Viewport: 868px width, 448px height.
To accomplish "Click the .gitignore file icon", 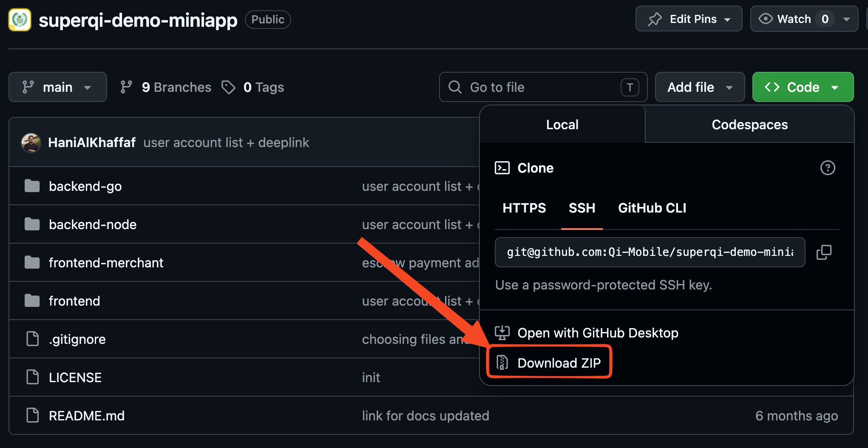I will (32, 339).
